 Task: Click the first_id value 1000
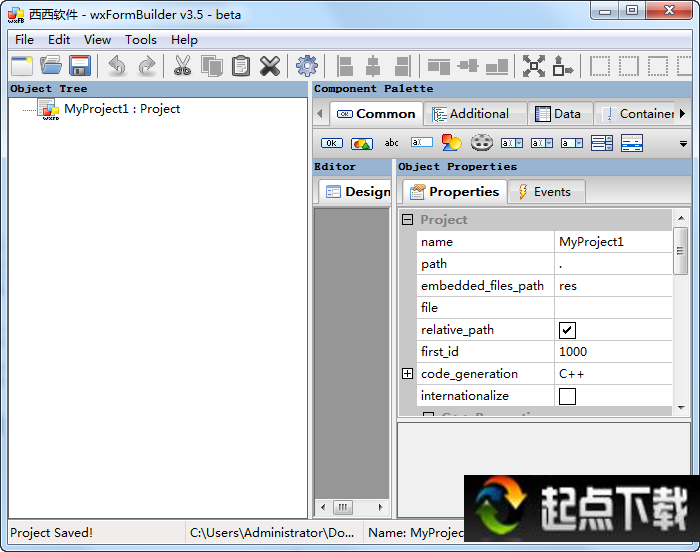pyautogui.click(x=613, y=352)
